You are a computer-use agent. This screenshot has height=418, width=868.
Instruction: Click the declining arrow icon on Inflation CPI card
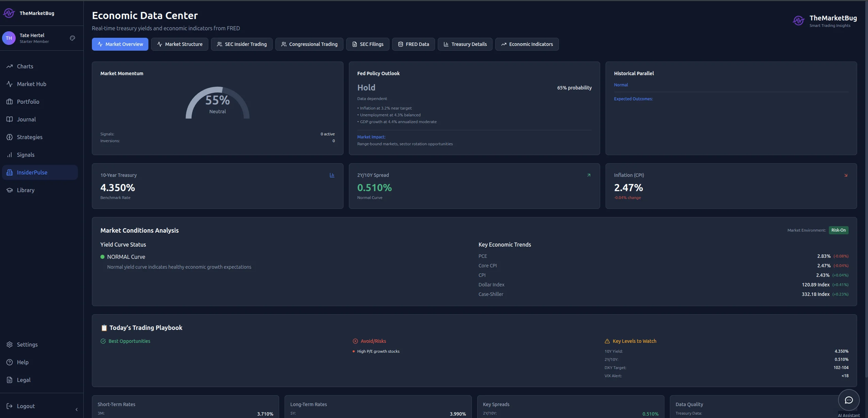coord(846,175)
